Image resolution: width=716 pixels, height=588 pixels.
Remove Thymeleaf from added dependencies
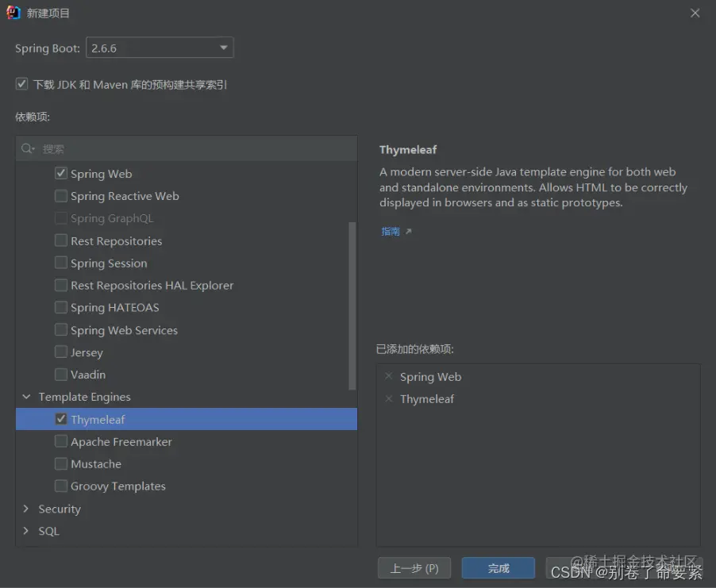point(389,398)
